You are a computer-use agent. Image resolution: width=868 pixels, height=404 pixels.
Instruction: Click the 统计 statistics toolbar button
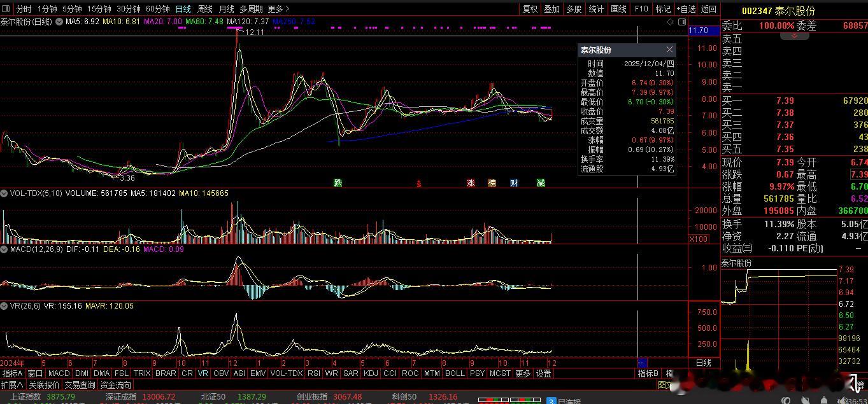tap(597, 9)
